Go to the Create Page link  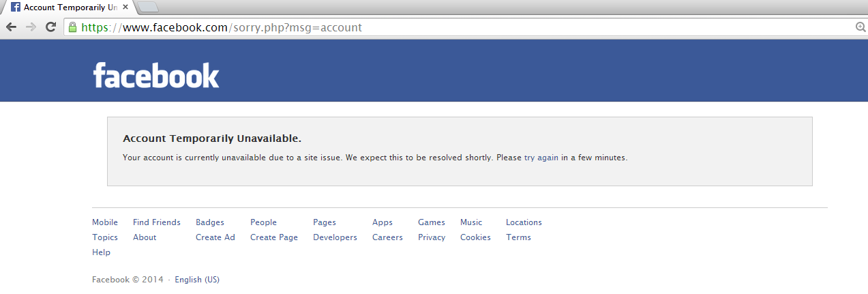point(274,237)
